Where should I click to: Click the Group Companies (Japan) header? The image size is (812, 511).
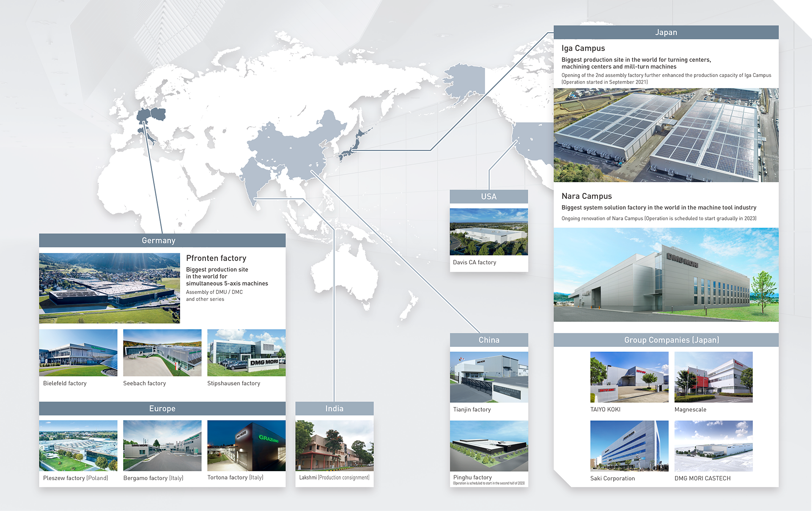point(666,340)
